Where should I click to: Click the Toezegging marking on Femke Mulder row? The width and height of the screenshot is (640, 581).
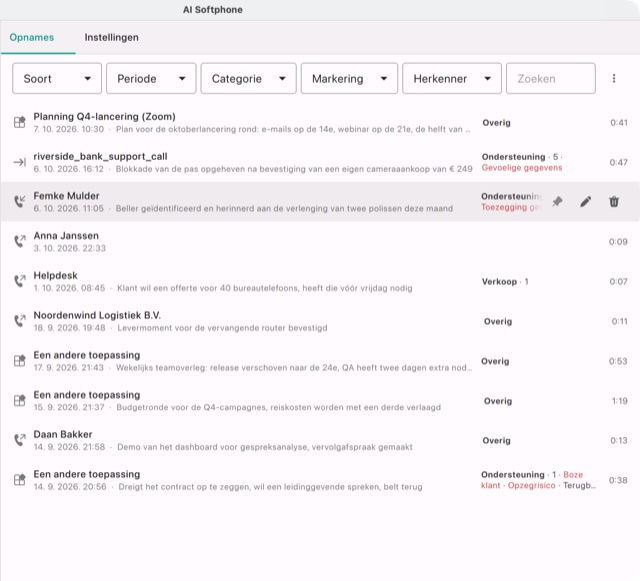pyautogui.click(x=511, y=207)
